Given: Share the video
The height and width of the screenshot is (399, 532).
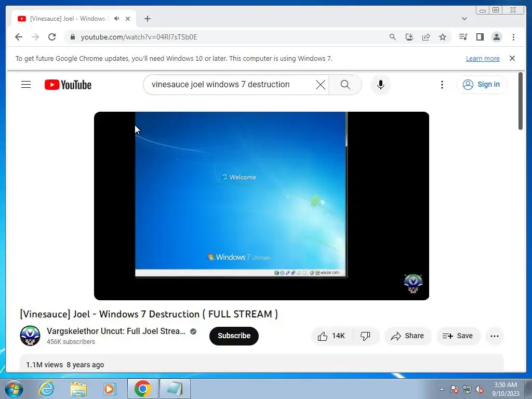Looking at the screenshot, I should (407, 336).
